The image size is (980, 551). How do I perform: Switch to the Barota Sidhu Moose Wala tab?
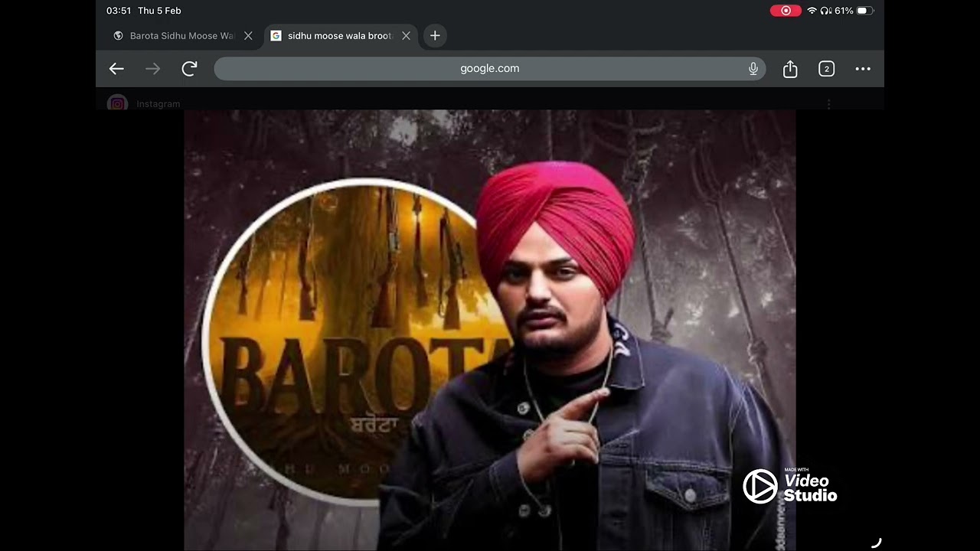pos(181,36)
